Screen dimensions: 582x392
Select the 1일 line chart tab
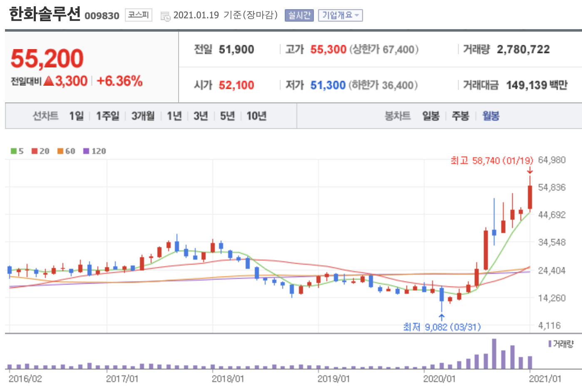pos(77,116)
